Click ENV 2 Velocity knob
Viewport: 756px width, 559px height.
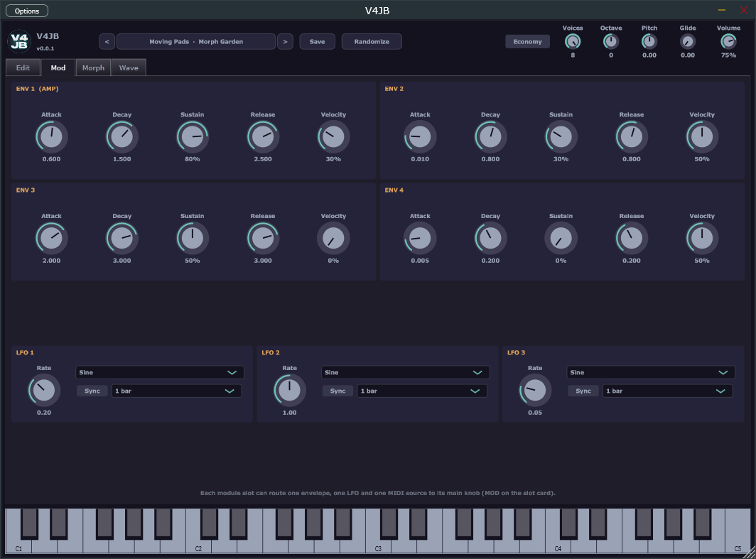coord(702,137)
